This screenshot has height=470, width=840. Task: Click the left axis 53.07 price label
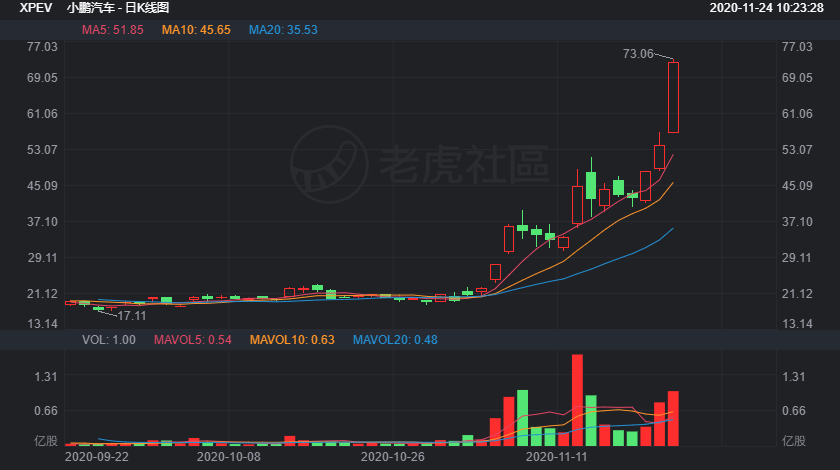click(42, 150)
